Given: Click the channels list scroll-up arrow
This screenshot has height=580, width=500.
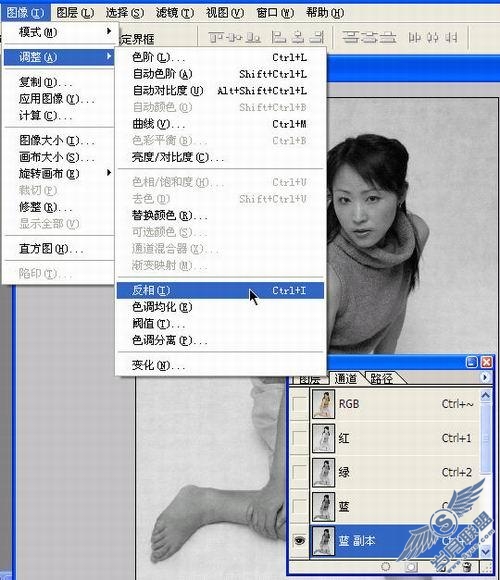Looking at the screenshot, I should click(486, 396).
